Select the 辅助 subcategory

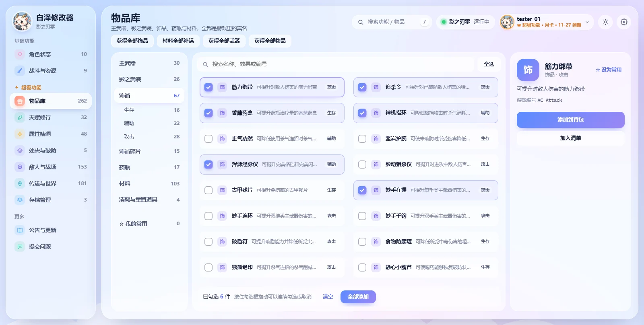tap(149, 123)
